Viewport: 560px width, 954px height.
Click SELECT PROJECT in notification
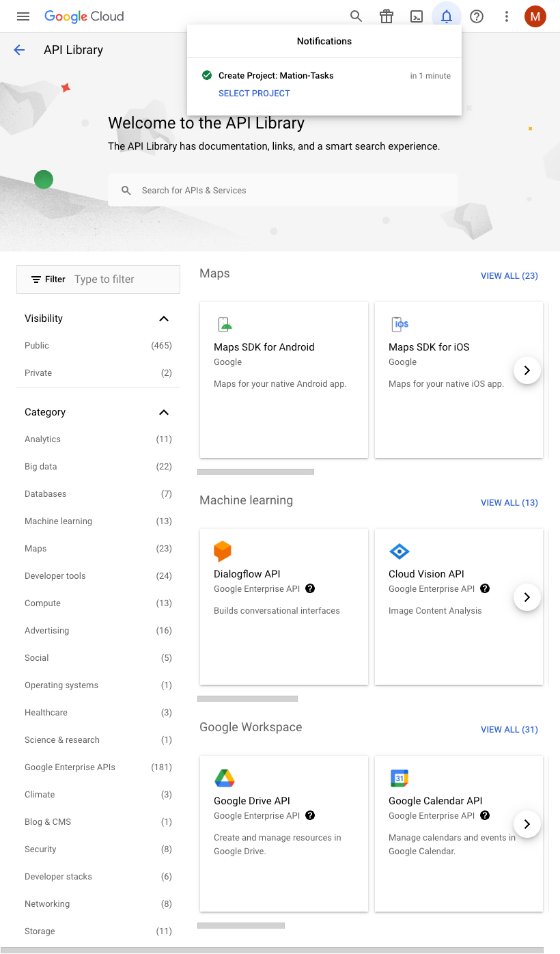click(x=254, y=94)
